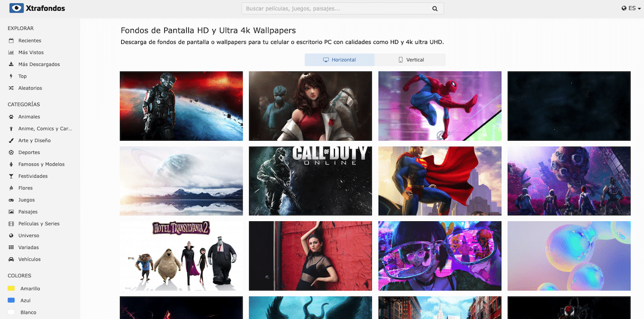
Task: Switch to the Vertical wallpapers tab
Action: point(411,60)
